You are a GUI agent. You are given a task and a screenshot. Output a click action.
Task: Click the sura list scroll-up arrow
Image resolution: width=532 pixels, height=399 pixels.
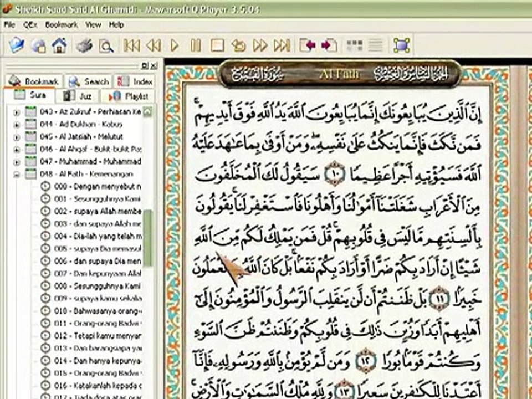[147, 112]
